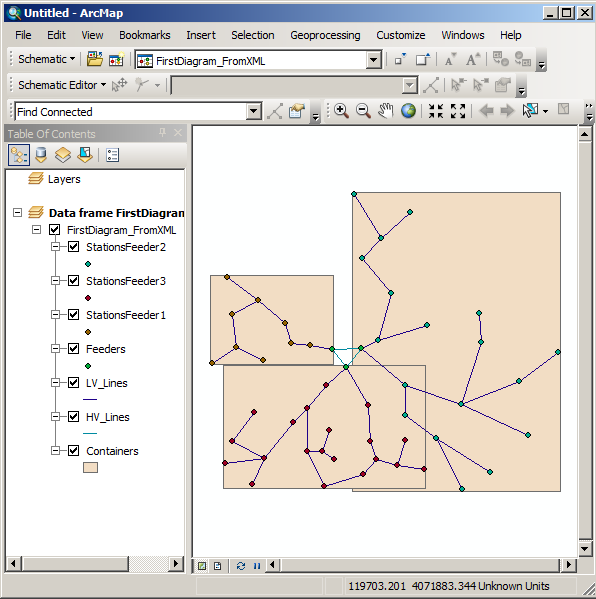Click the Decrease Symbol Sizes icon

400,60
